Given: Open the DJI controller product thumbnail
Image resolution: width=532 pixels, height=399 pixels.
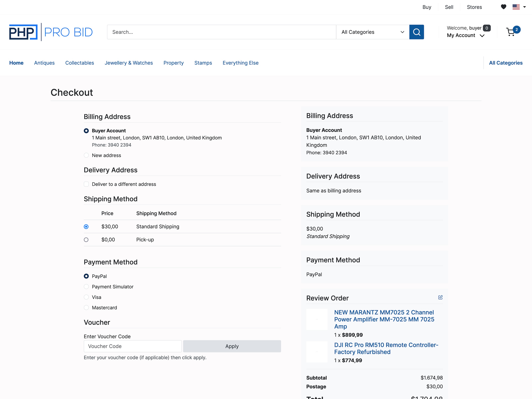Looking at the screenshot, I should [317, 352].
